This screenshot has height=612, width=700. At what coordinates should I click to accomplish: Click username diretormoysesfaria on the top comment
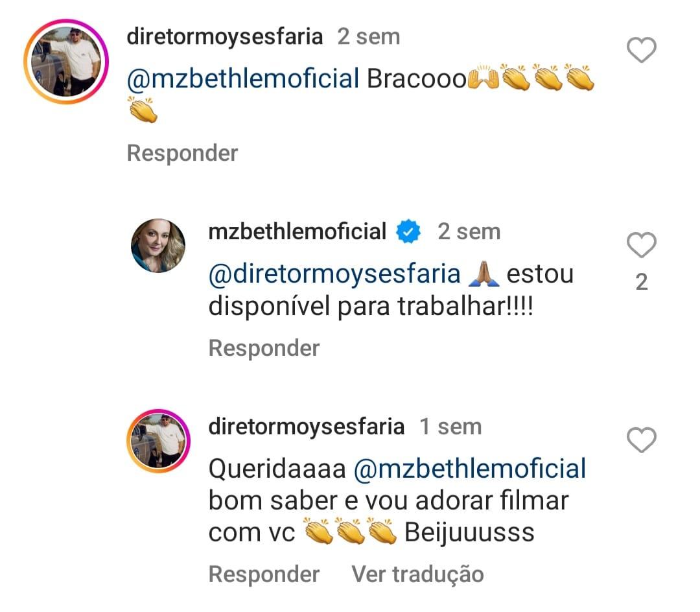pyautogui.click(x=224, y=37)
